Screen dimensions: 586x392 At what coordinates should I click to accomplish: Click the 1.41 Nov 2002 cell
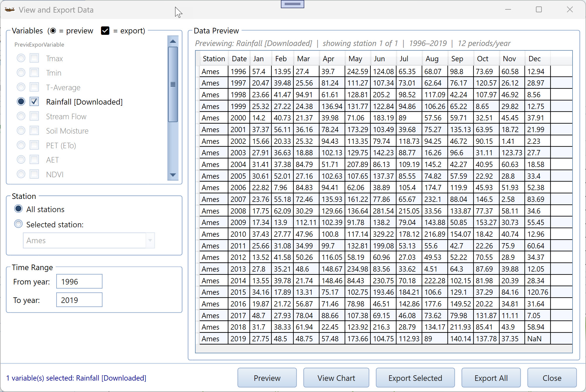pyautogui.click(x=512, y=141)
